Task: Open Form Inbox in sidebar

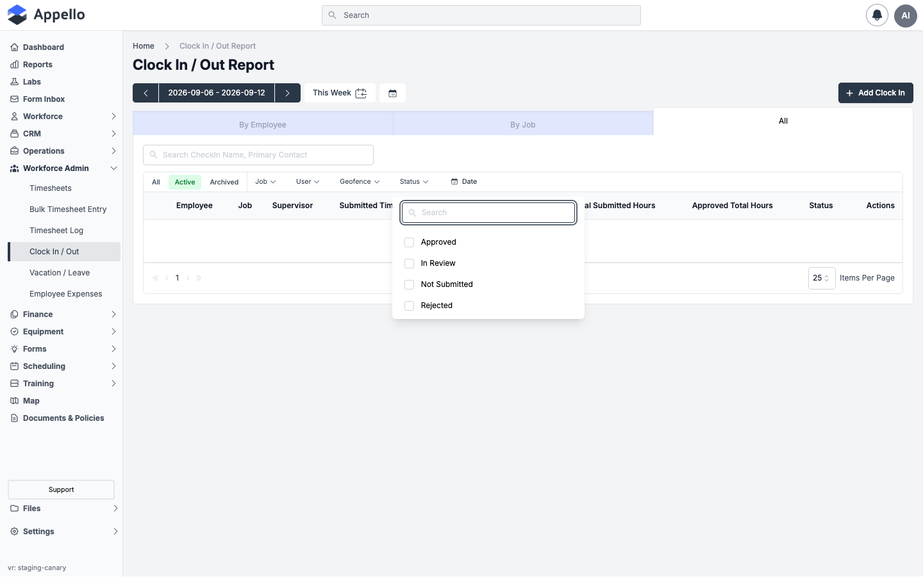Action: click(44, 99)
